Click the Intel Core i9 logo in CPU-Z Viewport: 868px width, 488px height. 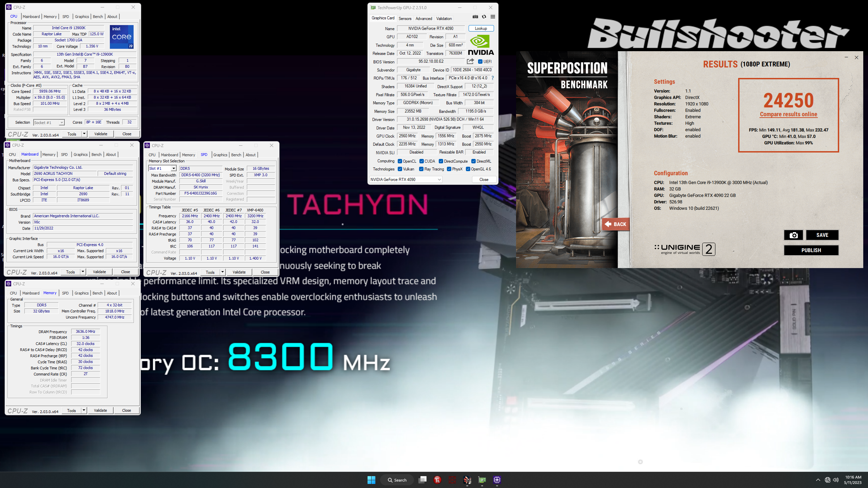(122, 37)
